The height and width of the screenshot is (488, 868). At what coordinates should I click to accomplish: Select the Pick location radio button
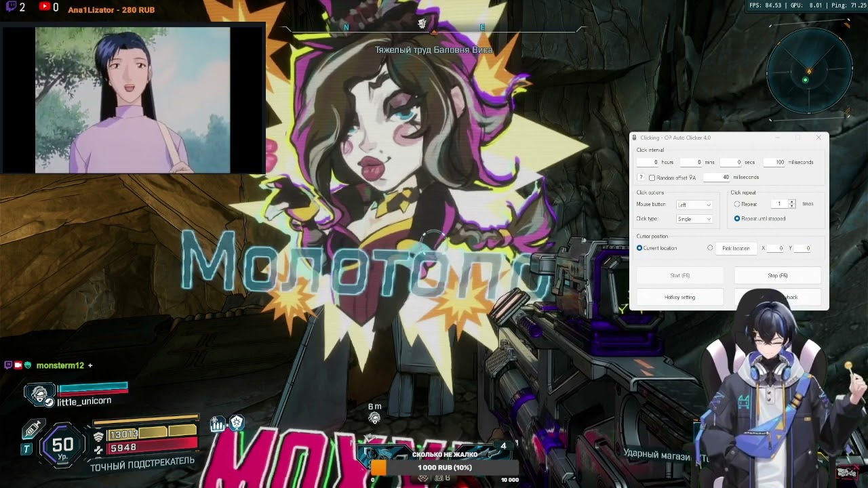[x=710, y=248]
